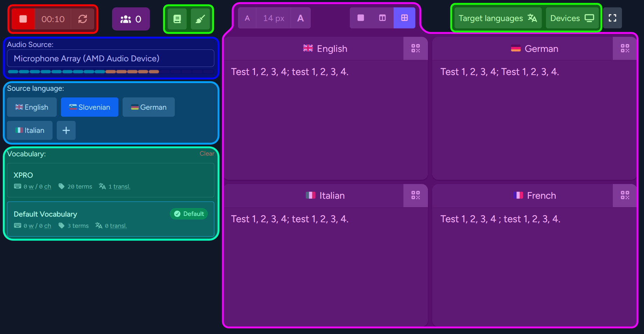
Task: Click Default Vocabulary's 0 transl. label
Action: coord(111,226)
